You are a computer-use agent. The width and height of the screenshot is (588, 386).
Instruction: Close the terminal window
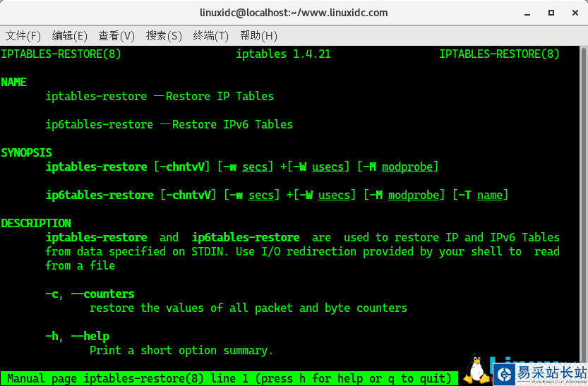[575, 13]
